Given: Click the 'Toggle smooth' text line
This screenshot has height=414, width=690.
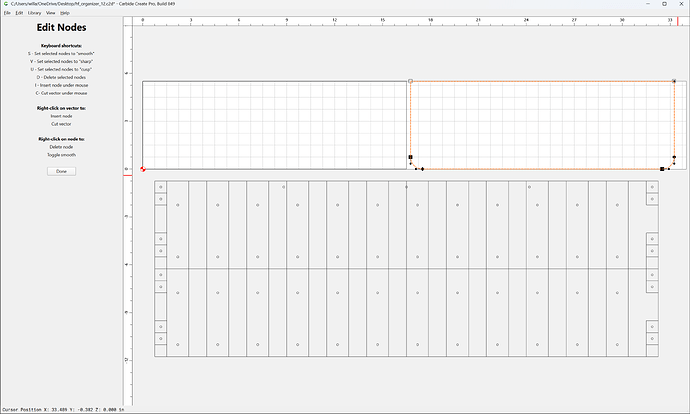Looking at the screenshot, I should (62, 155).
